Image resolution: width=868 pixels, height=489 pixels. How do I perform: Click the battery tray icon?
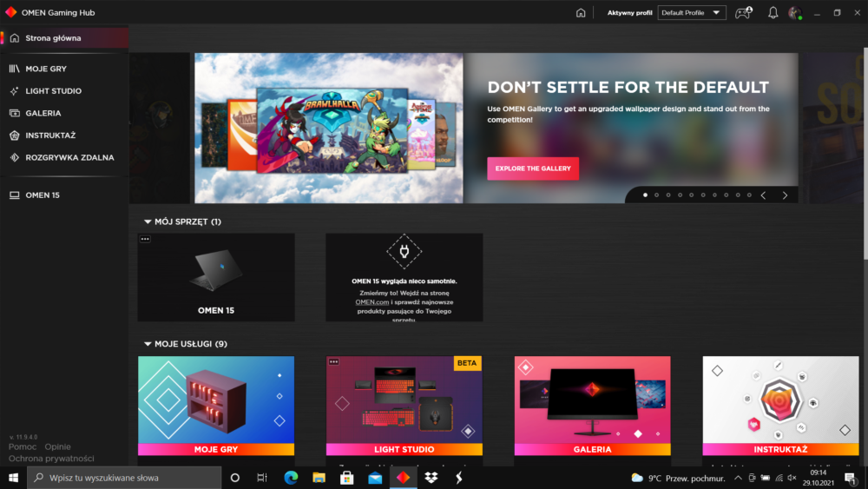pos(765,478)
